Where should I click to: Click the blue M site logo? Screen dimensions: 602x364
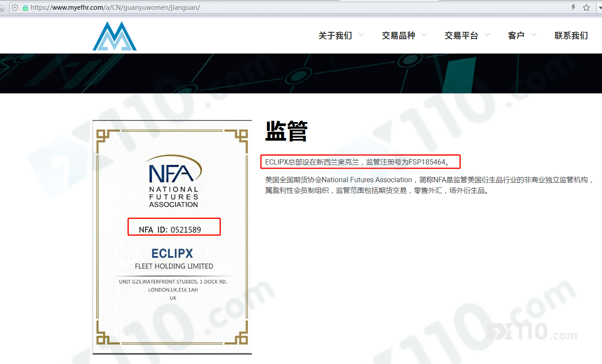[x=114, y=36]
